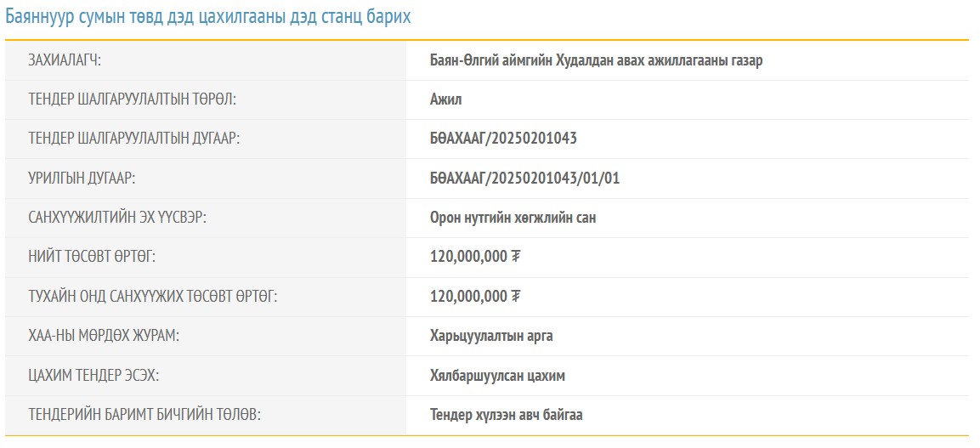Image resolution: width=980 pixels, height=448 pixels.
Task: Click the ЗАХИАЛАГЧ row label
Action: coord(71,61)
